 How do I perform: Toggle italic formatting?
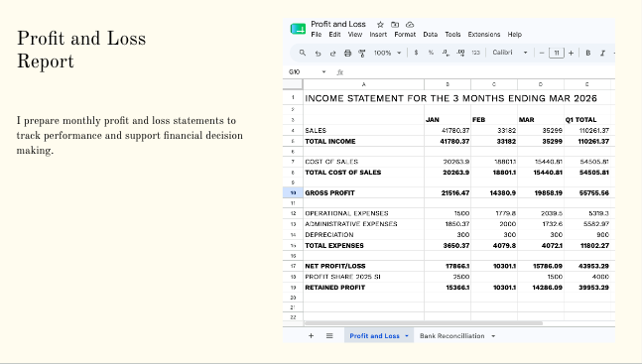(602, 53)
